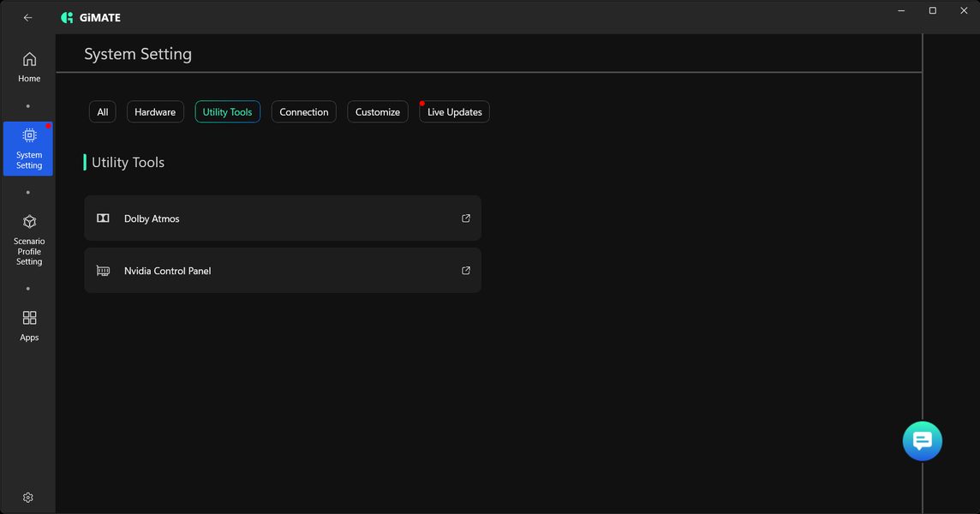Open System Setting from sidebar
The width and height of the screenshot is (980, 514).
pyautogui.click(x=28, y=149)
